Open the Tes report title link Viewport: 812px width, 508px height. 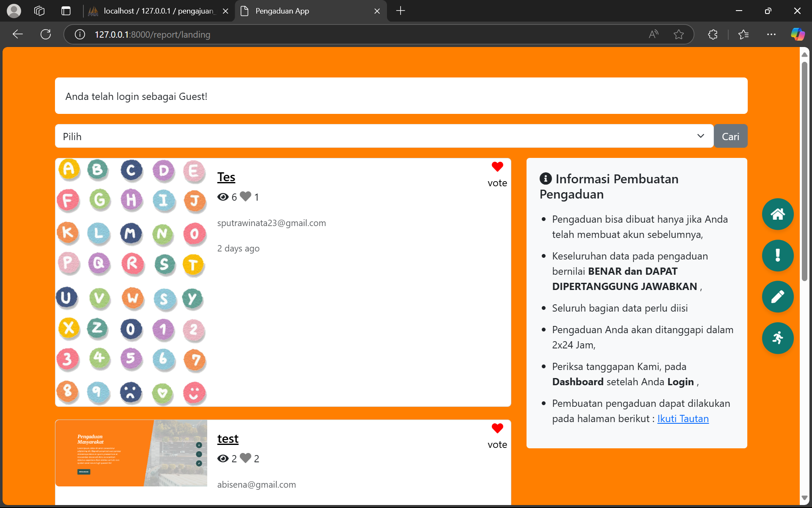coord(226,177)
